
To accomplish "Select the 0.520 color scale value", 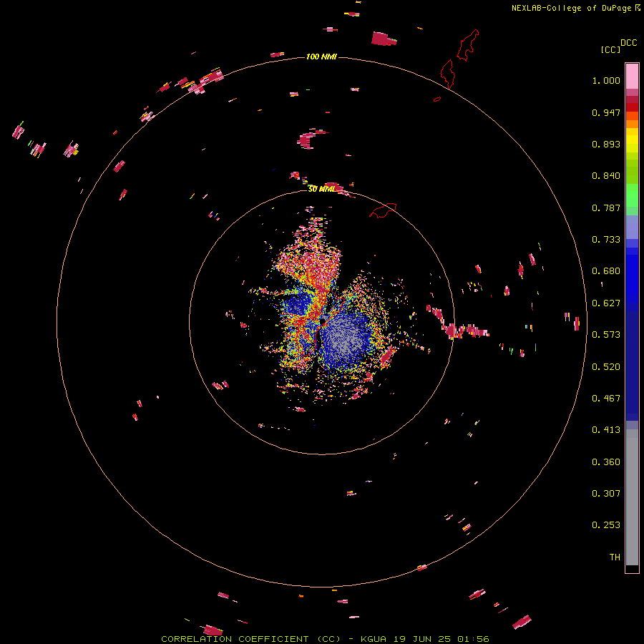I will (x=606, y=367).
